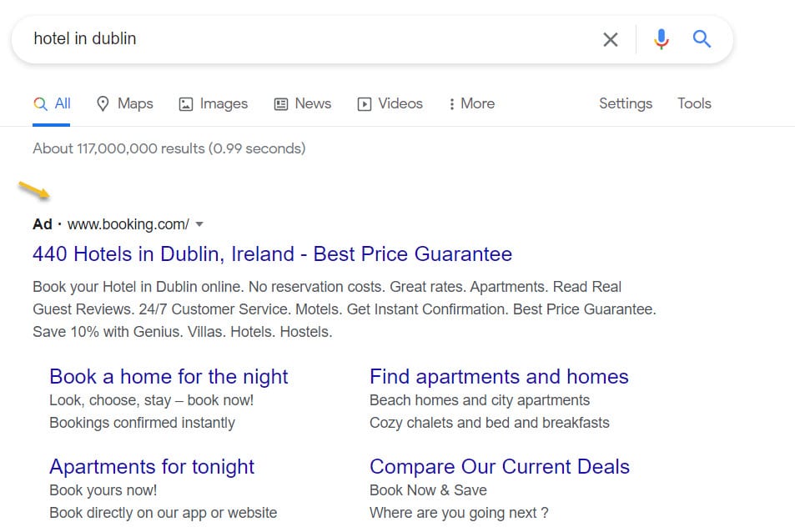Open Find apartments and homes link

[x=499, y=376]
